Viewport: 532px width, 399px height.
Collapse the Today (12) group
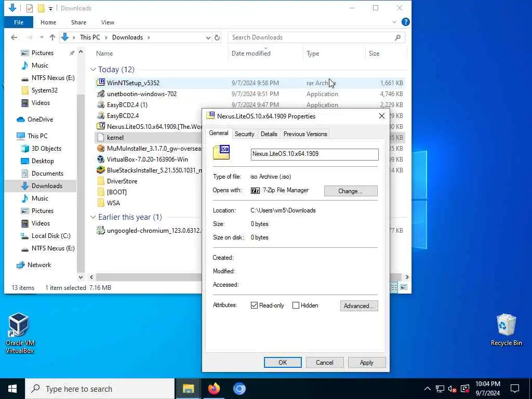pyautogui.click(x=93, y=70)
